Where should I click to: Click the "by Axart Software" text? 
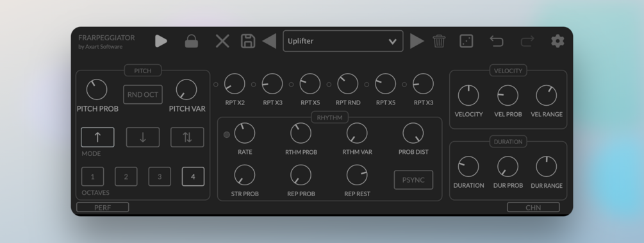point(100,46)
